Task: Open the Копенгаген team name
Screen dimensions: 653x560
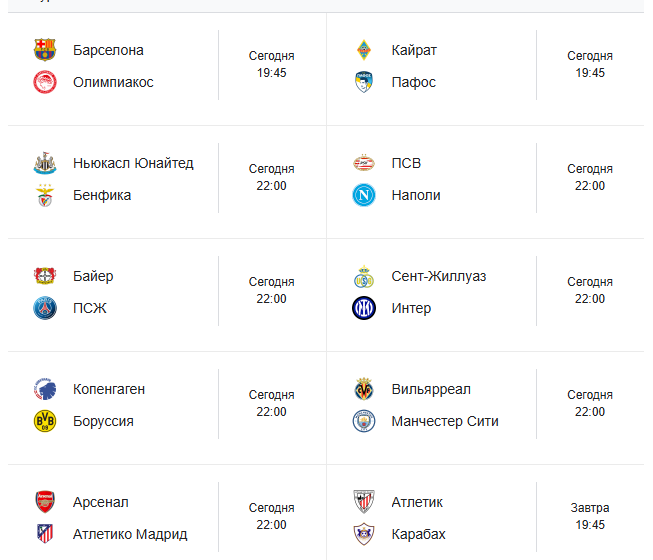Action: [x=109, y=389]
